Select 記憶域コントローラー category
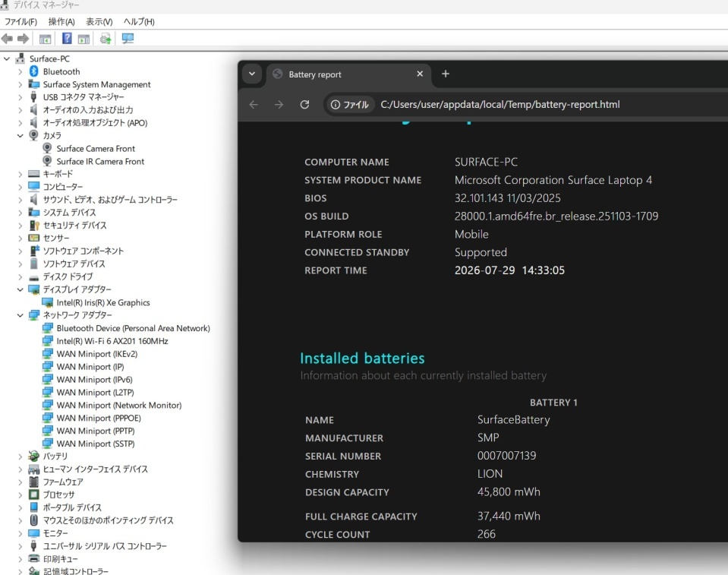Viewport: 728px width, 575px height. 76,570
